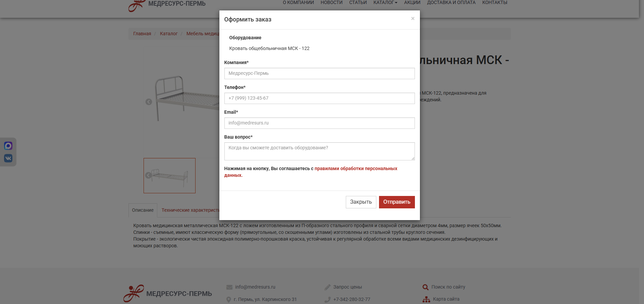
Task: Click the address г. Пермь, ул. Карпинского 31
Action: (x=265, y=299)
